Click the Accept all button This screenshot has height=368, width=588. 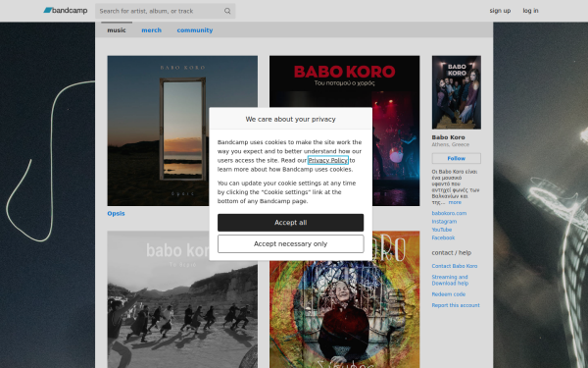291,223
